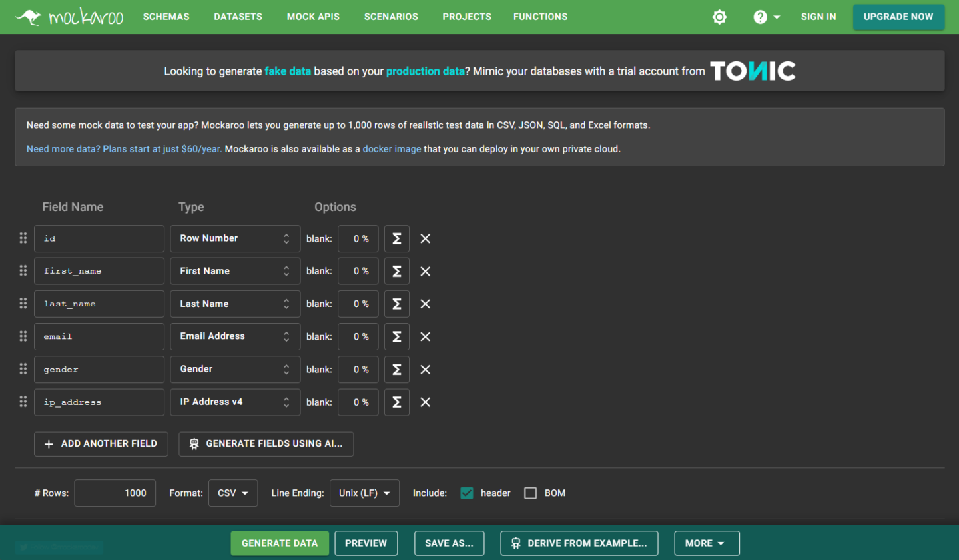Click the Tonic logo in banner

click(753, 71)
